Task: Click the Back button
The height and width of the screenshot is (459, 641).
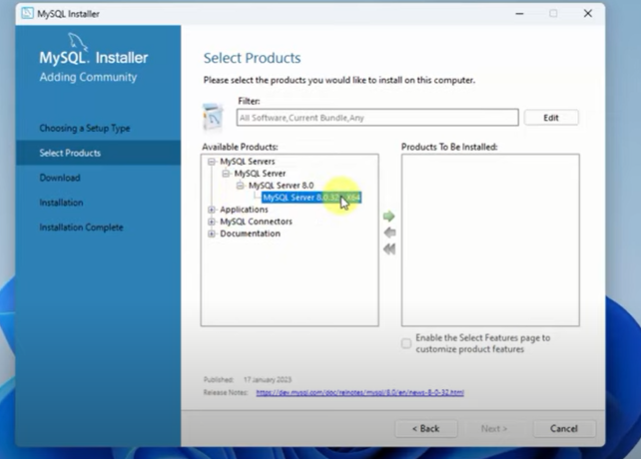Action: 426,428
